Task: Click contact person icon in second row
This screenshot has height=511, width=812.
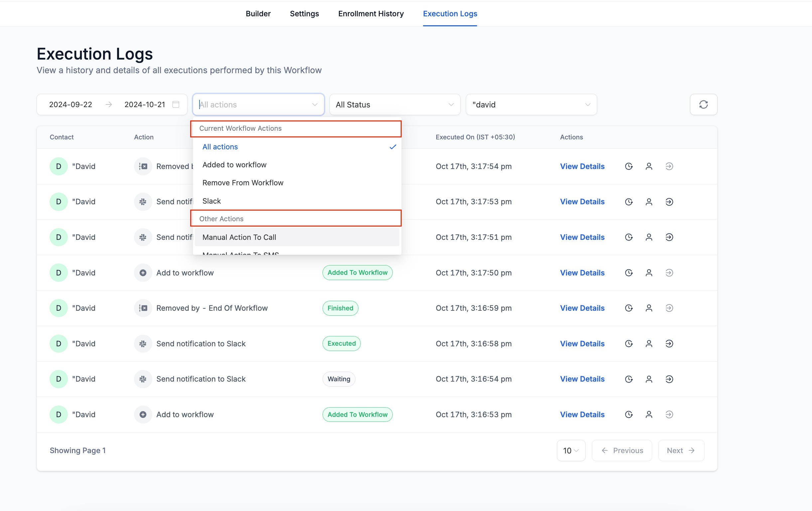Action: [x=648, y=202]
